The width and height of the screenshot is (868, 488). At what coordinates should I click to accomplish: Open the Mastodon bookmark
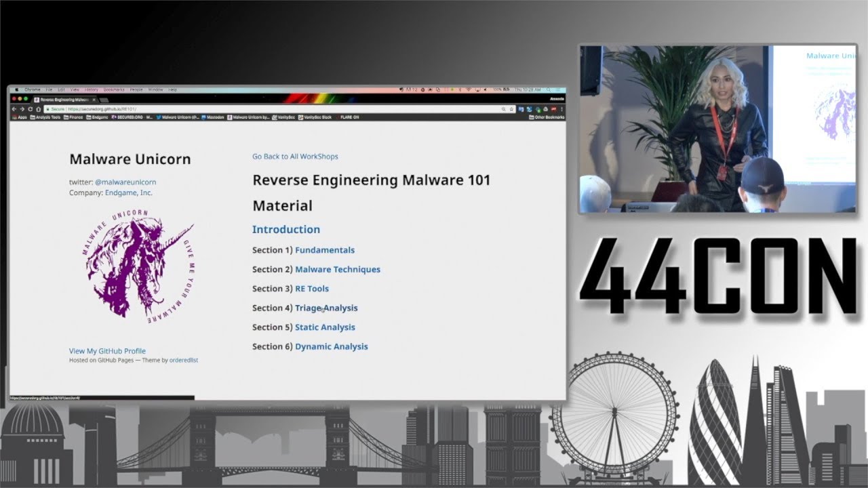tap(213, 117)
